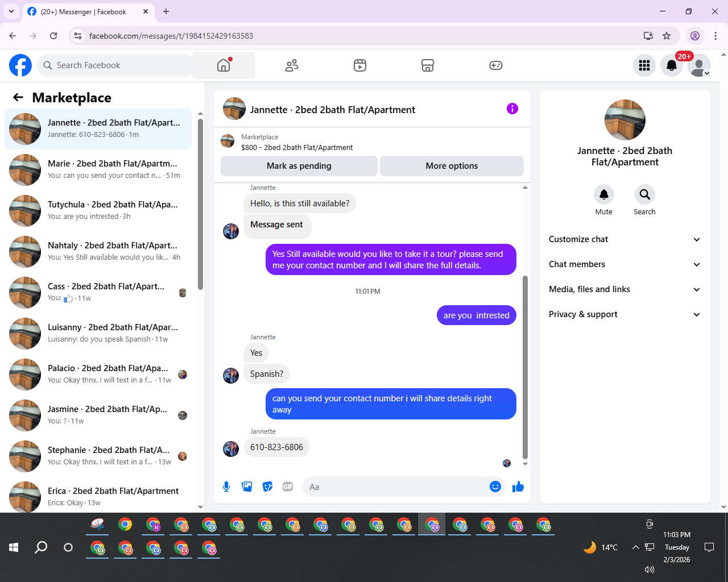Screen dimensions: 728x582
Task: Select the Messenger | Facebook browser tab
Action: [x=88, y=11]
